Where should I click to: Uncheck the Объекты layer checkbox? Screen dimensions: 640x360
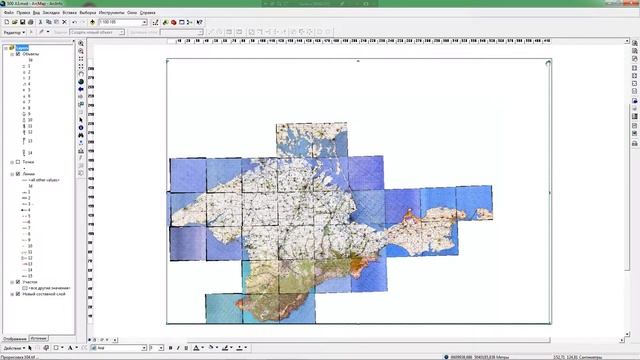pyautogui.click(x=18, y=54)
